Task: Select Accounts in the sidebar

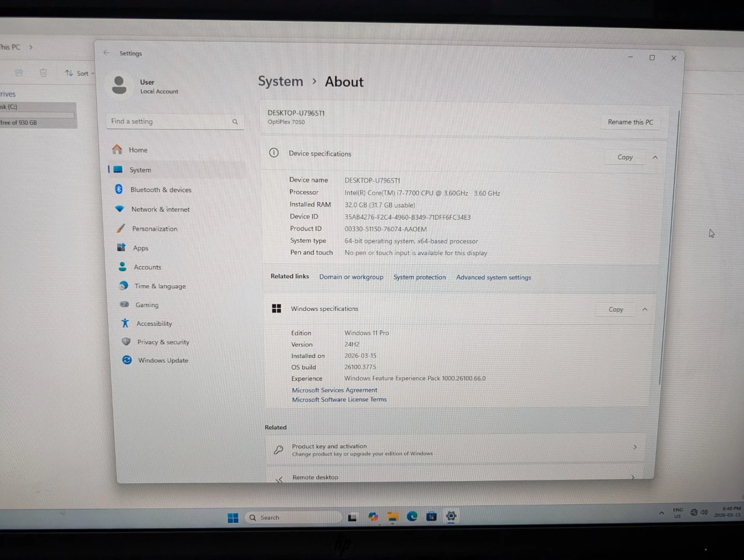Action: pos(147,267)
